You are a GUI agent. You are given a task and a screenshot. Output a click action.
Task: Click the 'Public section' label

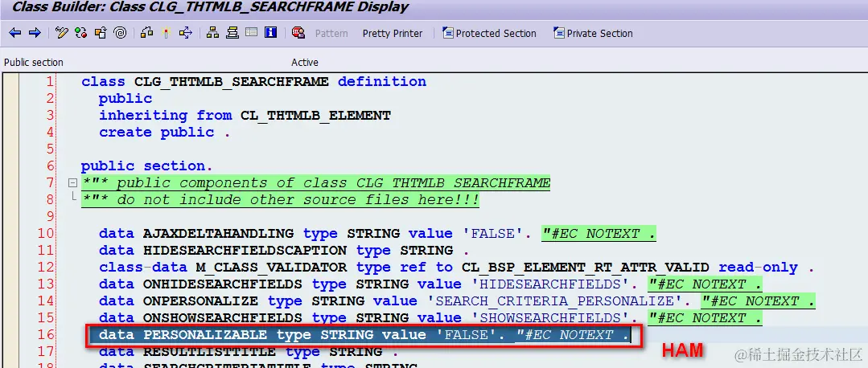coord(34,63)
